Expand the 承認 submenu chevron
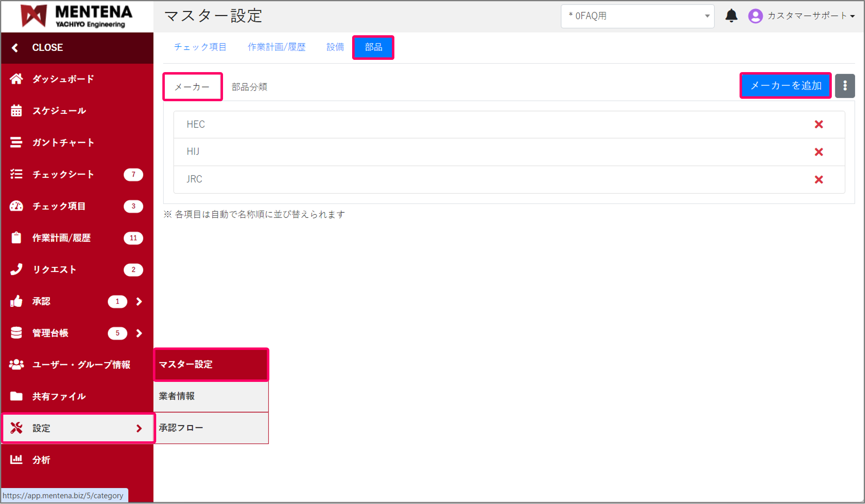Screen dimensions: 865x504 pyautogui.click(x=139, y=302)
